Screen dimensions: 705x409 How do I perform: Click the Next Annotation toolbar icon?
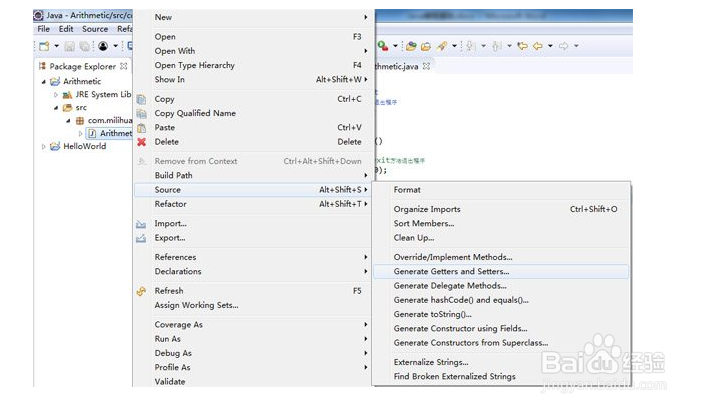(x=470, y=46)
